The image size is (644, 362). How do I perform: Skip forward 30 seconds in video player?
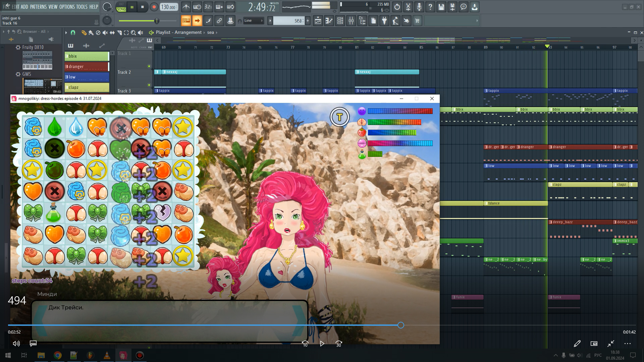339,344
